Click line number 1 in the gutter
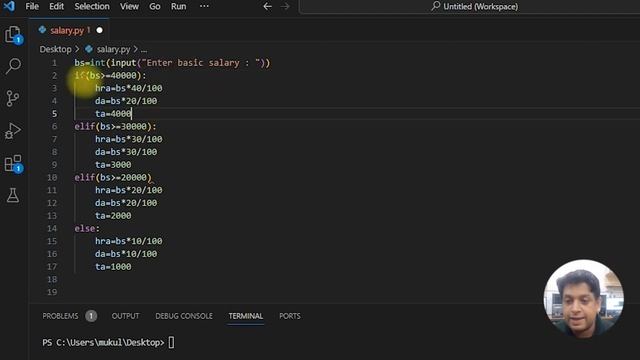This screenshot has width=640, height=360. click(x=54, y=63)
